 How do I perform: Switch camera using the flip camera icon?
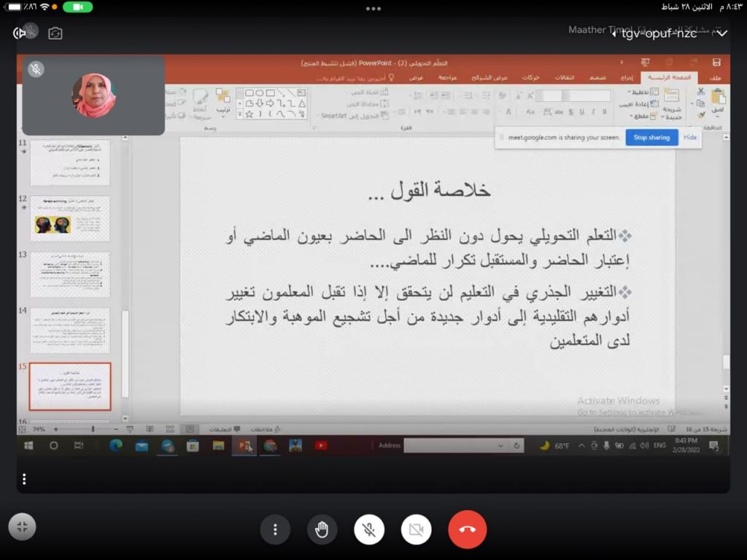(x=55, y=34)
